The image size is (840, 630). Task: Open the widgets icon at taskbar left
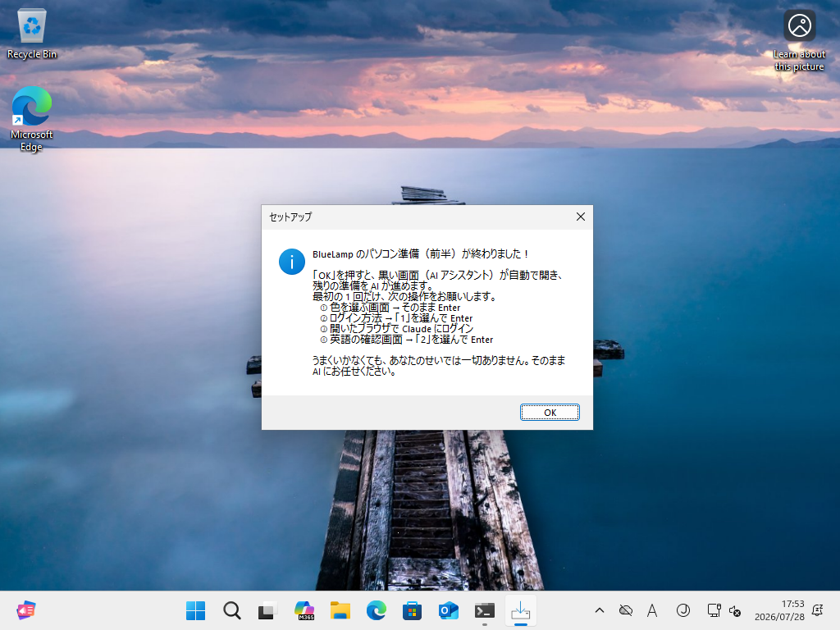click(x=26, y=610)
